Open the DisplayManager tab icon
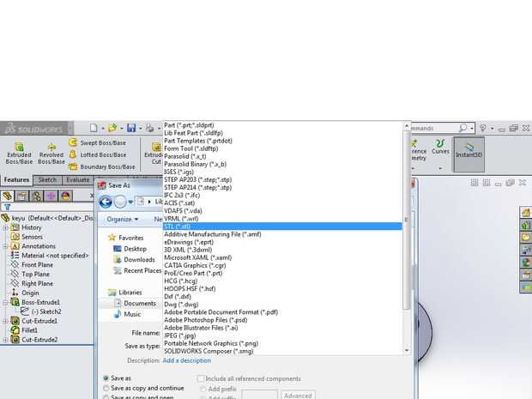The width and height of the screenshot is (532, 399). coord(65,196)
